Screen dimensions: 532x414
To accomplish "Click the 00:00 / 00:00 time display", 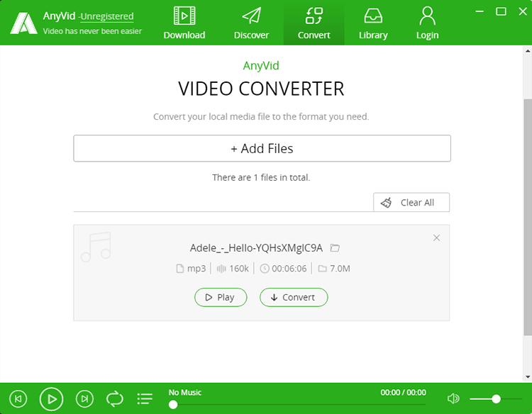I will pyautogui.click(x=403, y=392).
